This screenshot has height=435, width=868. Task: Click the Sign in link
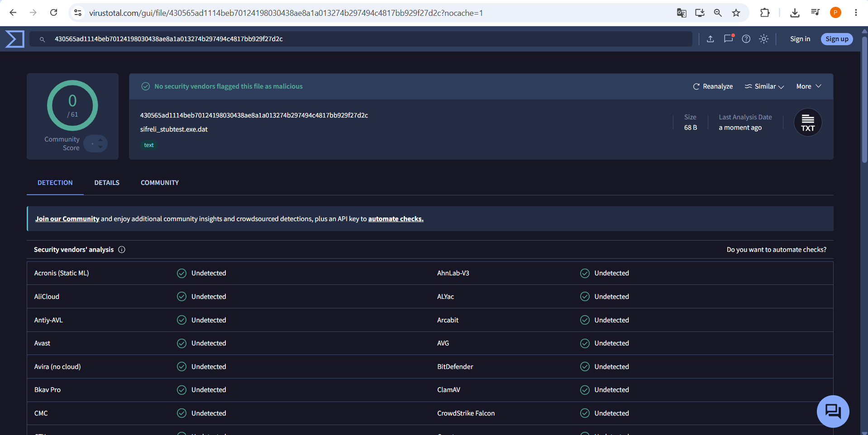point(800,39)
